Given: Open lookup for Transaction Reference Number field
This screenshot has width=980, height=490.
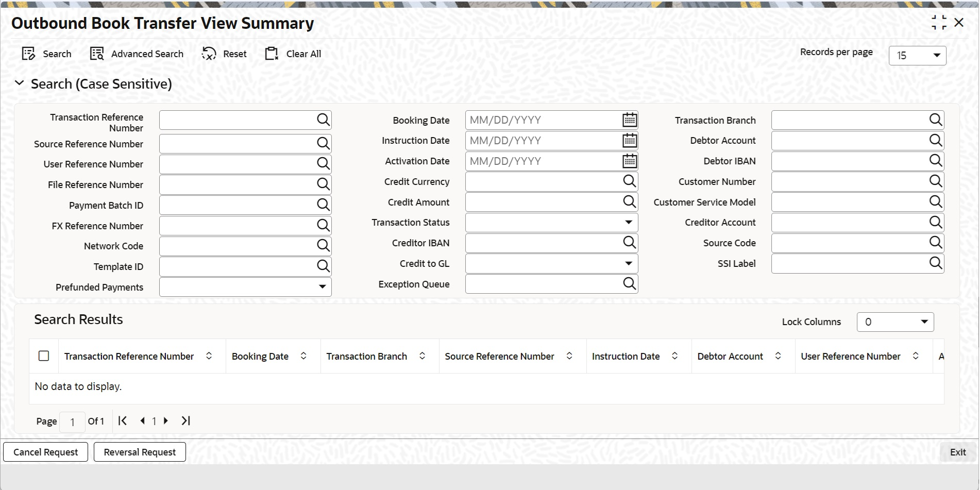Looking at the screenshot, I should (x=323, y=120).
